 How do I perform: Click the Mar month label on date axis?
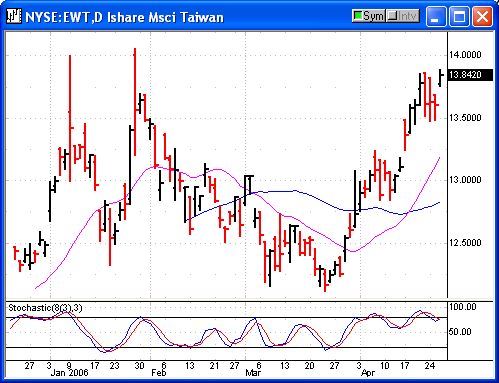click(253, 372)
